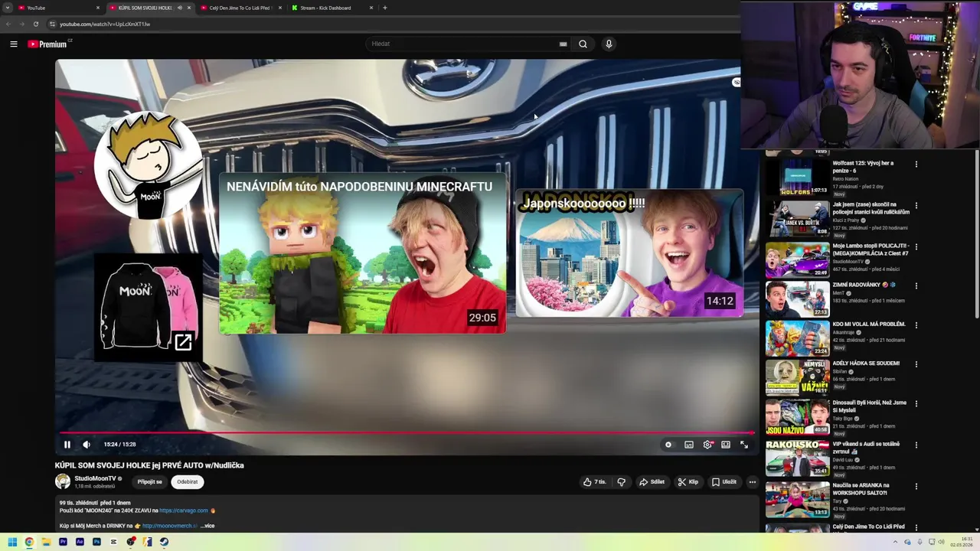The width and height of the screenshot is (980, 551).
Task: Seek on the video progress bar
Action: 406,432
